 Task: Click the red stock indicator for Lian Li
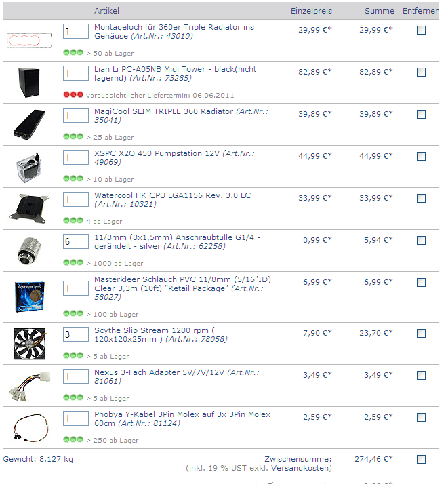click(x=73, y=94)
